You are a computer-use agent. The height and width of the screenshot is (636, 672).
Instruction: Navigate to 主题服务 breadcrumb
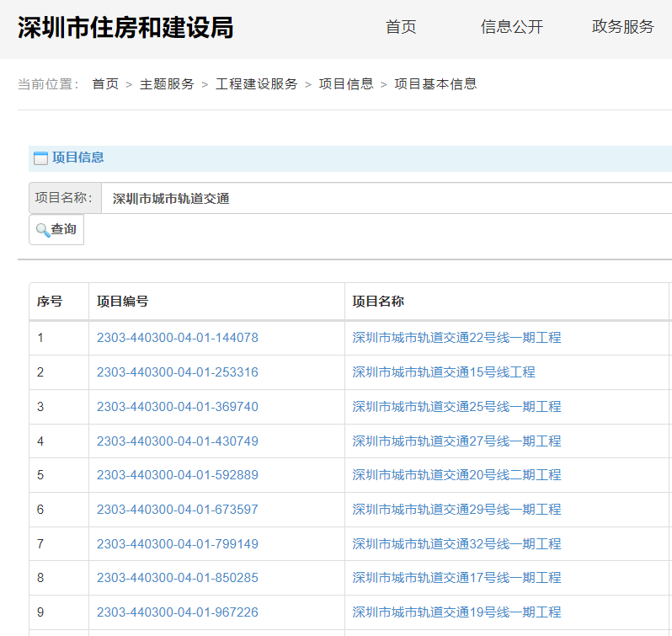tap(167, 84)
